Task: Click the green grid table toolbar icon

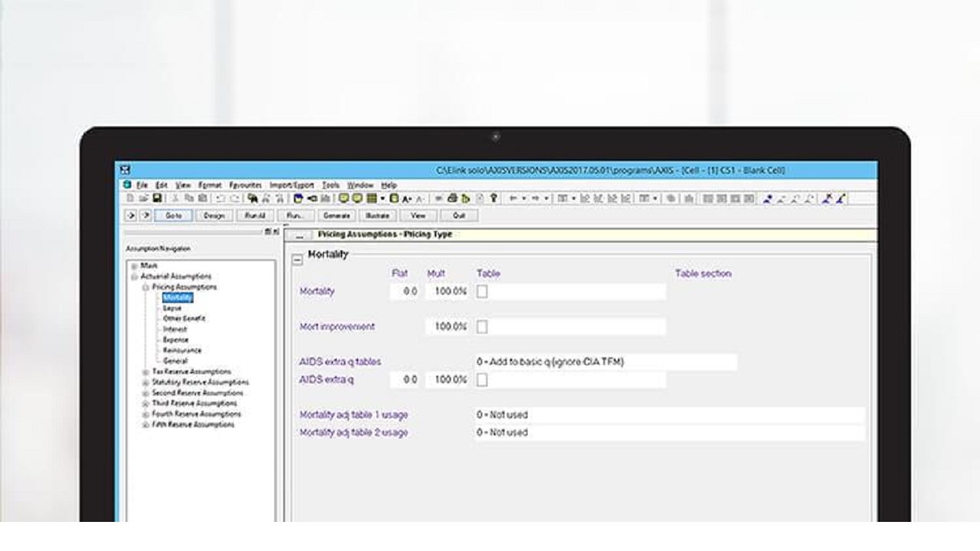Action: point(372,199)
